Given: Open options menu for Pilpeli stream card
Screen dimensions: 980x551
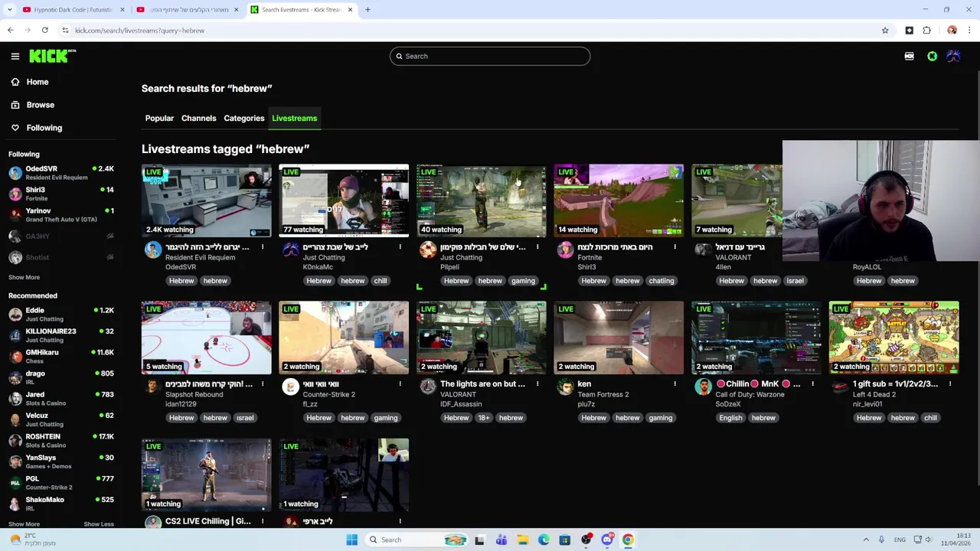Looking at the screenshot, I should pos(537,247).
